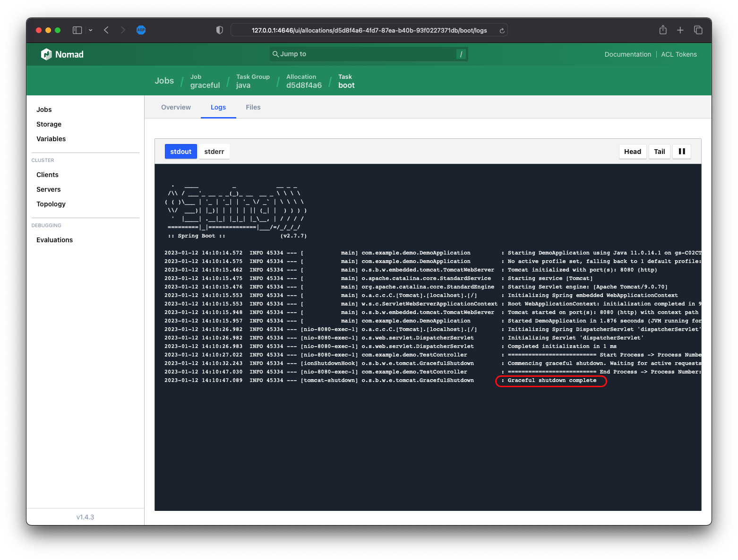
Task: Select the stdout log stream
Action: 180,152
